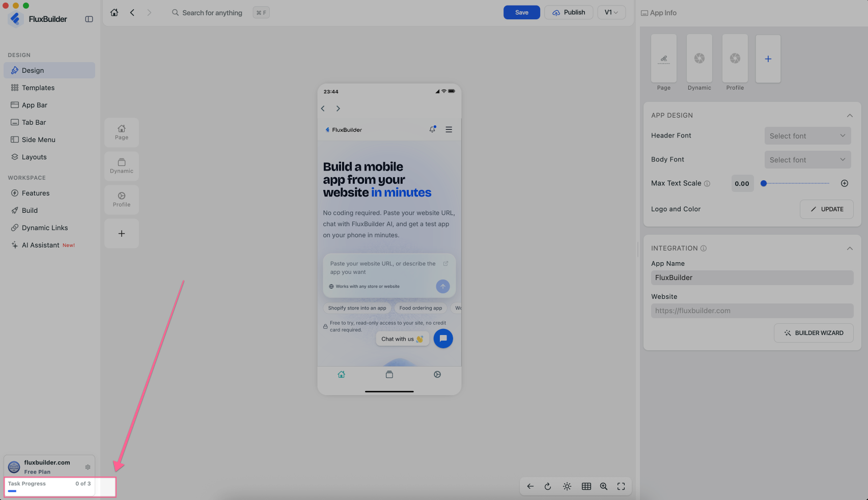This screenshot has width=868, height=500.
Task: Click the Task Progress bar
Action: (49, 487)
